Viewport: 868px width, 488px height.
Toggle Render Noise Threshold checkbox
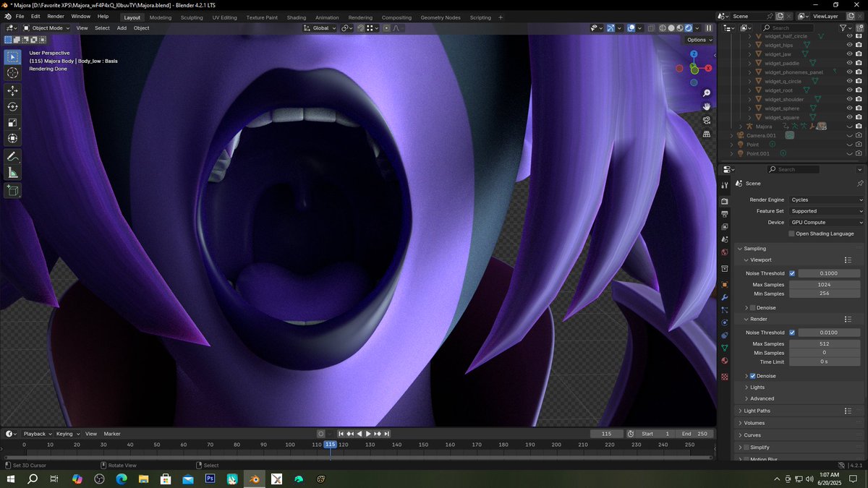point(792,333)
